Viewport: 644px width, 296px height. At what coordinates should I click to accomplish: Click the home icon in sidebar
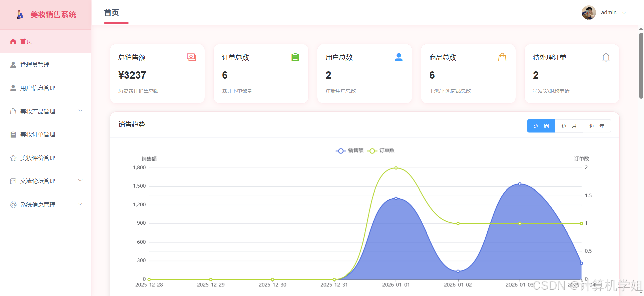click(x=13, y=41)
